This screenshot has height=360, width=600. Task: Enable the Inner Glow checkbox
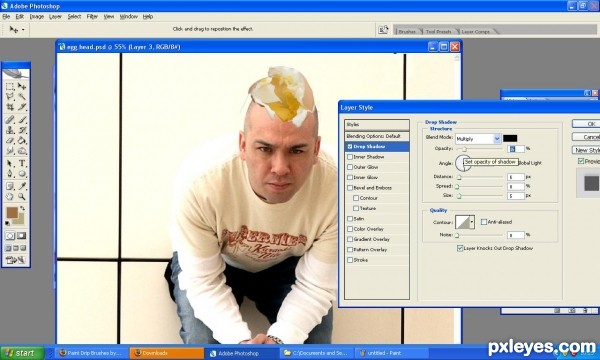pos(350,178)
